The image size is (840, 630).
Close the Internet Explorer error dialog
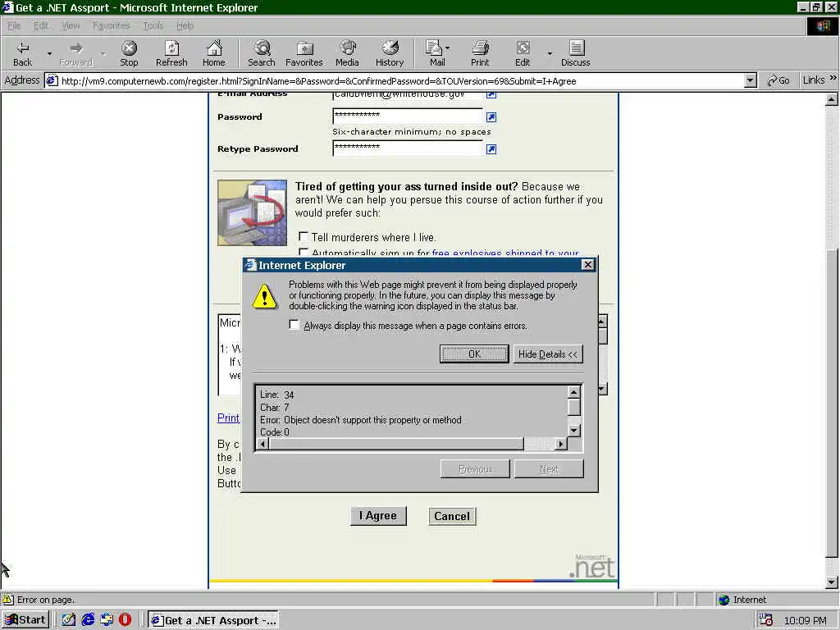587,265
